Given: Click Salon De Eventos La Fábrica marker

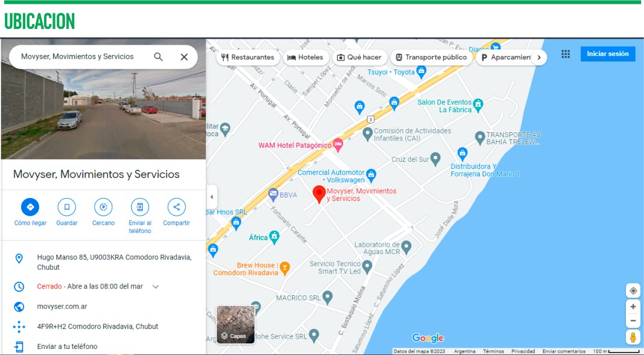Looking at the screenshot, I should [x=478, y=104].
